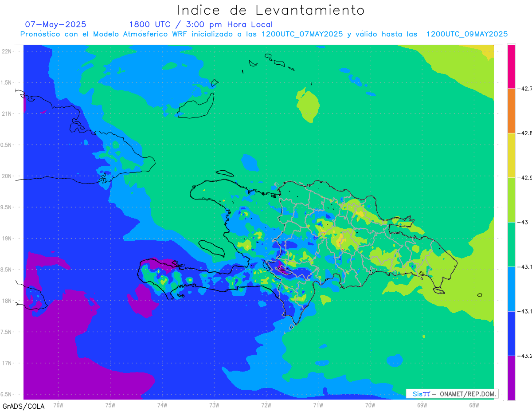Pick the purple band at legend bottom
This screenshot has width=532, height=411.
point(511,378)
